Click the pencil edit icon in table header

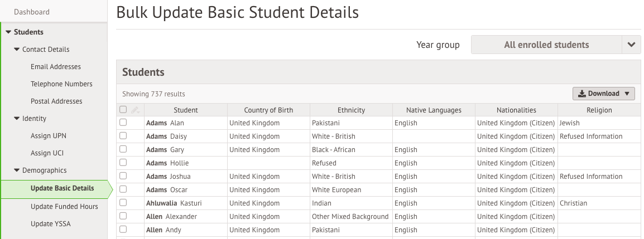(134, 110)
